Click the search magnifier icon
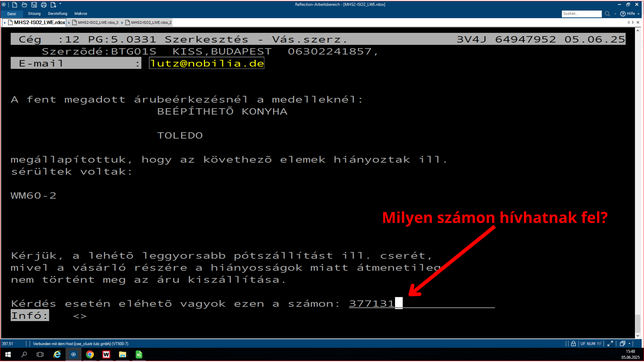This screenshot has height=362, width=644. pos(607,14)
